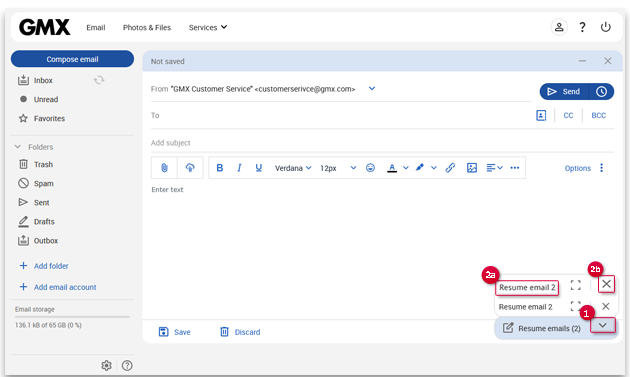Open the text alignment dropdown

pyautogui.click(x=494, y=168)
